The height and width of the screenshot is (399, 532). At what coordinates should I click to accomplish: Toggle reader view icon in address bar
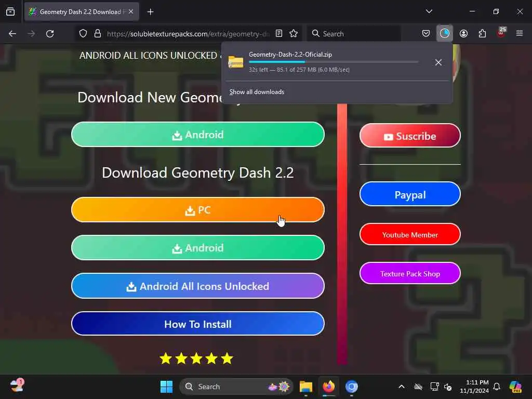[279, 33]
